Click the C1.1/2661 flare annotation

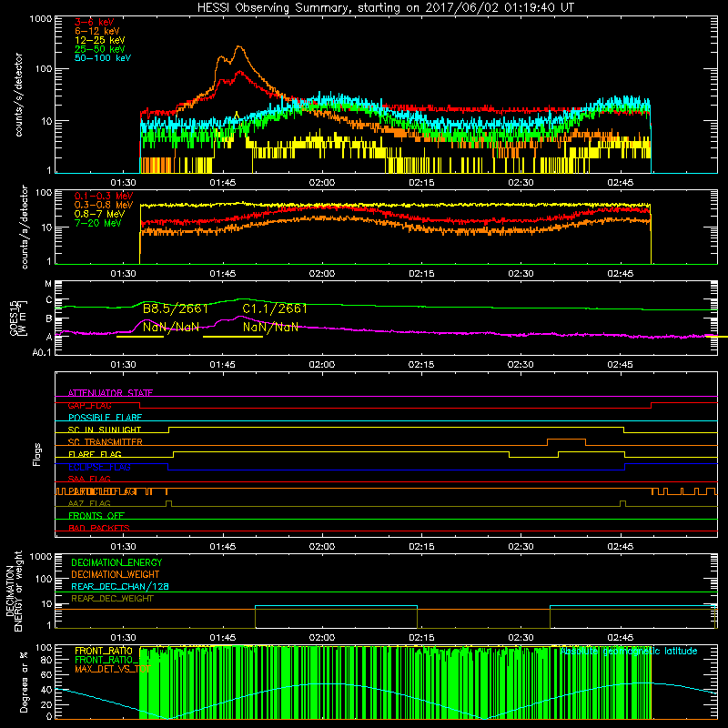275,308
